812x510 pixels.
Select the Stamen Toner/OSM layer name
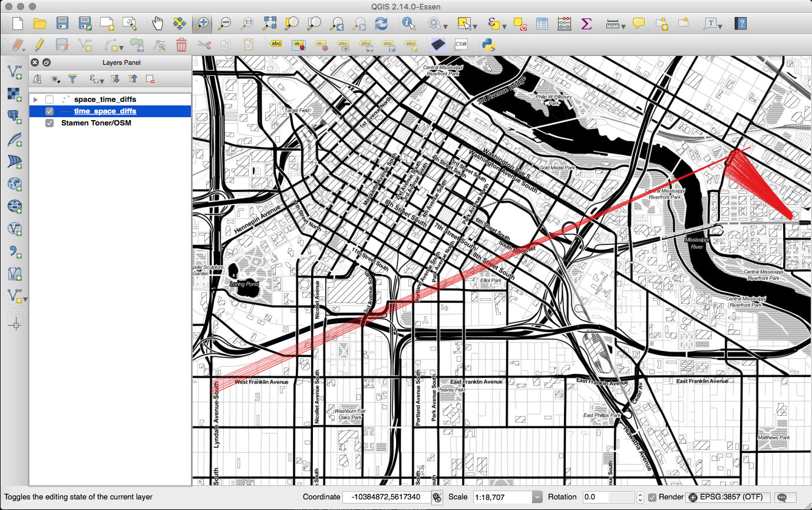(x=96, y=123)
